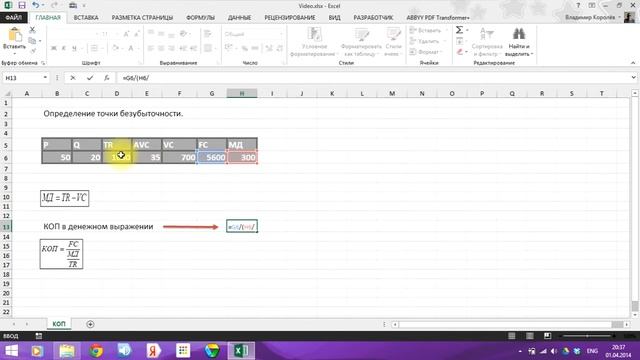
Task: Click the AutoSum sigma icon
Action: [459, 30]
